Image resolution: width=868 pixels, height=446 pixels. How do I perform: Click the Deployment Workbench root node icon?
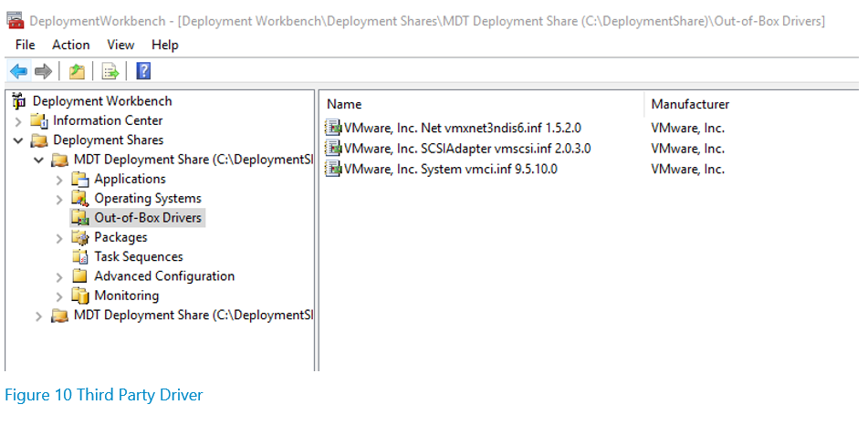tap(19, 100)
